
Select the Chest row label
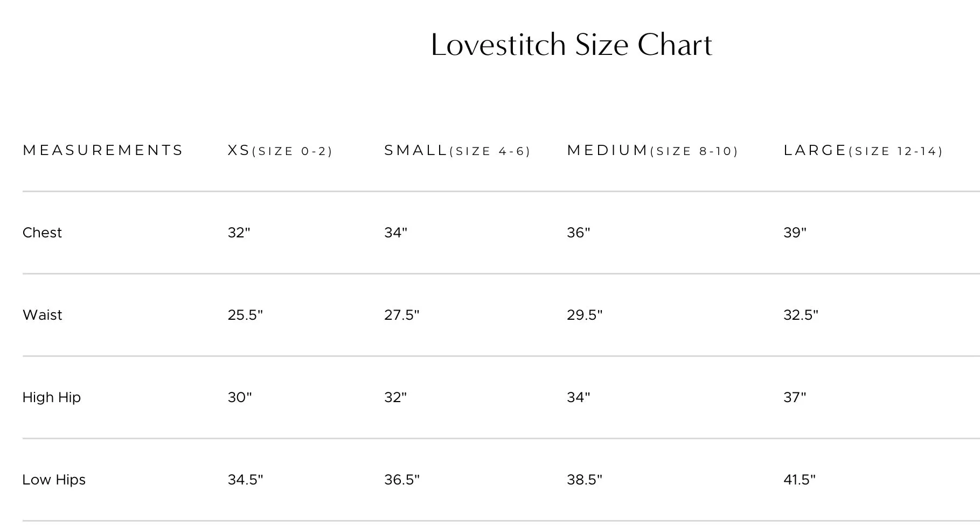[42, 233]
